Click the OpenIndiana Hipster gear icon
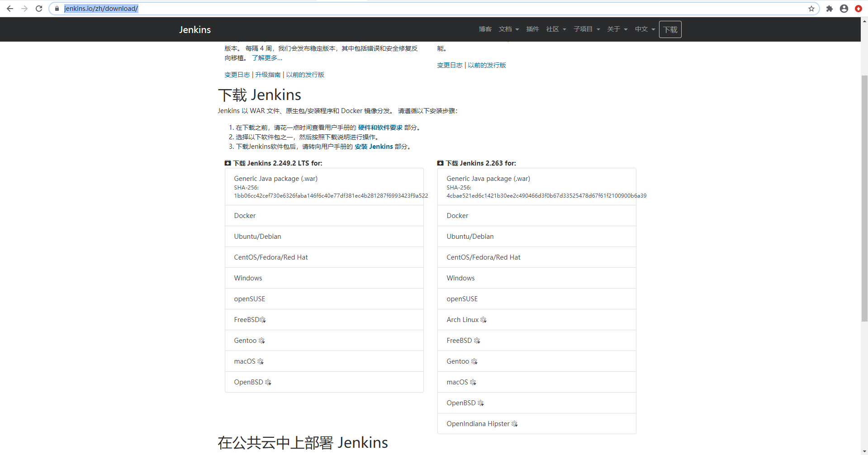This screenshot has height=455, width=868. (x=514, y=424)
